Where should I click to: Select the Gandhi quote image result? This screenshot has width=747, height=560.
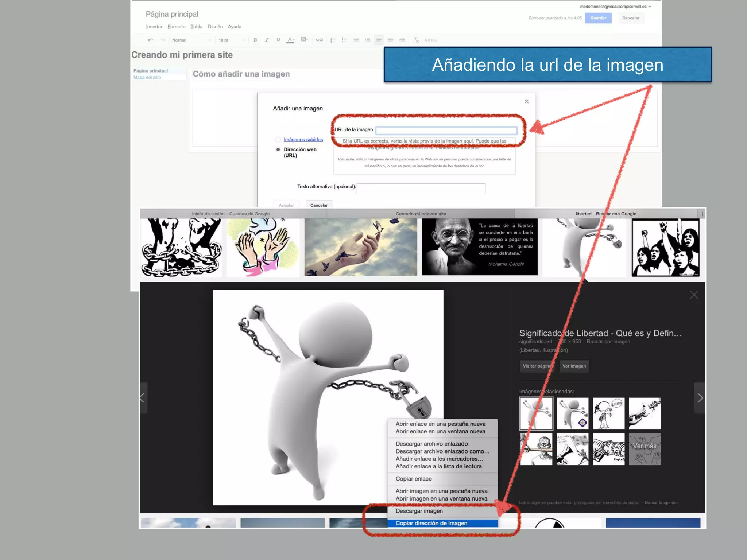point(480,247)
